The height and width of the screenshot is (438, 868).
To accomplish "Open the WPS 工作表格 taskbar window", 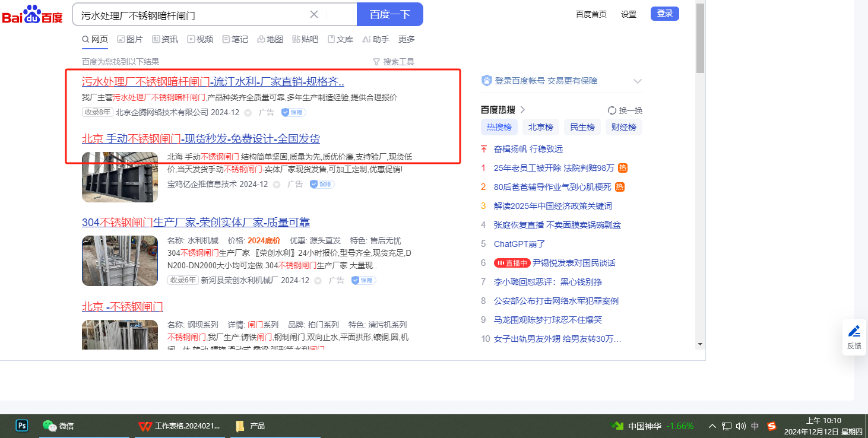I will point(179,426).
